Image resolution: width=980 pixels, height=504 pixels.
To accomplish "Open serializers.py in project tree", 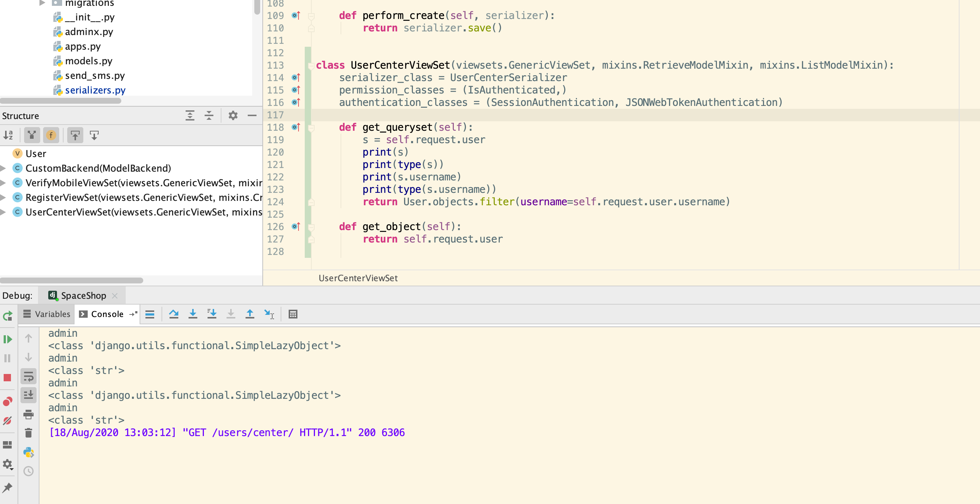I will (95, 90).
